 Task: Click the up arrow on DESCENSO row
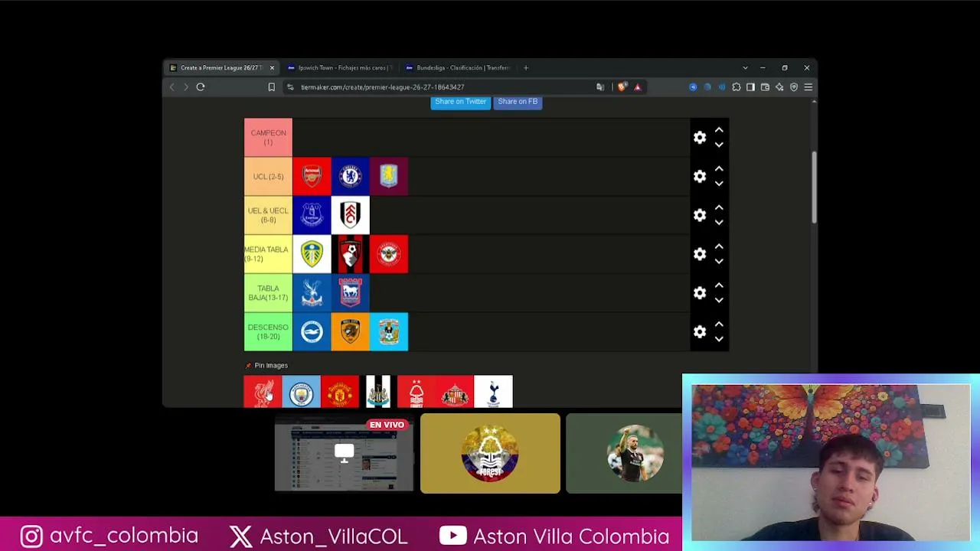[x=719, y=324]
